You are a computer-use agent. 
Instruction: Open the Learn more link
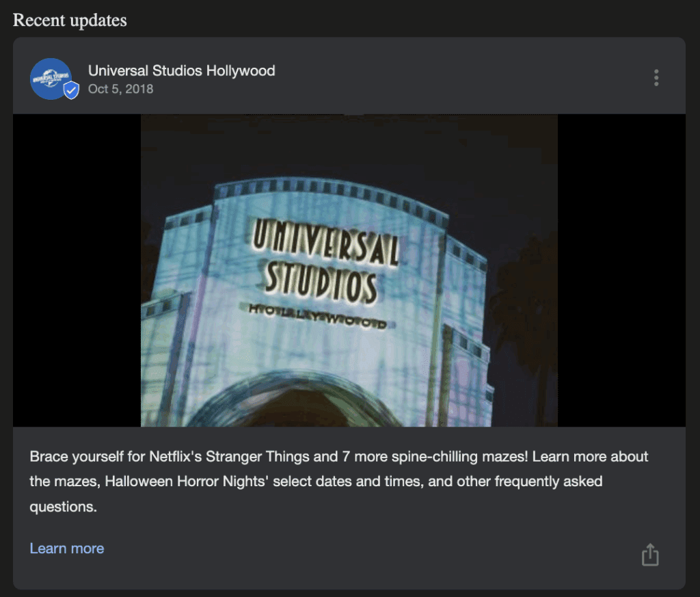coord(66,548)
